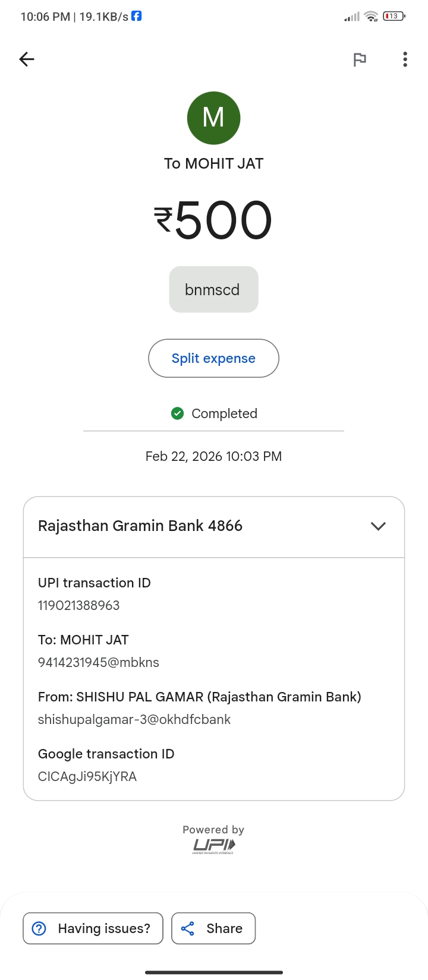Tap the bnmscd note chip
Viewport: 428px width, 980px height.
[213, 289]
